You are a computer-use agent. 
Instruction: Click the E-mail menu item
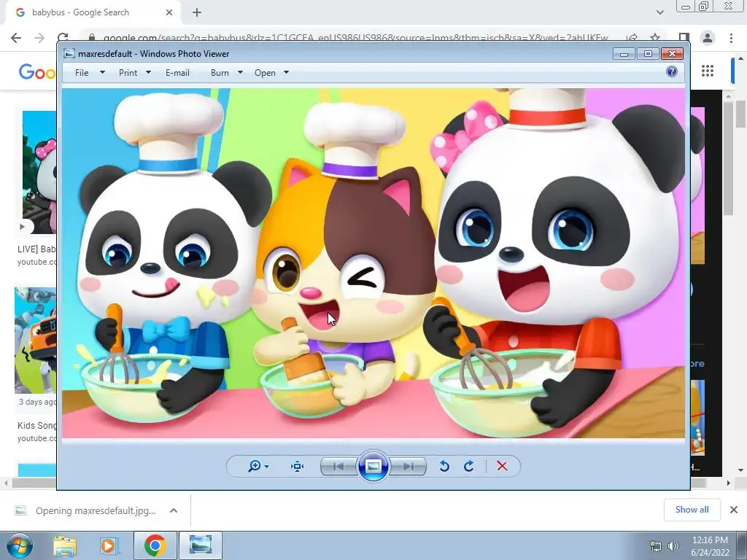tap(177, 73)
